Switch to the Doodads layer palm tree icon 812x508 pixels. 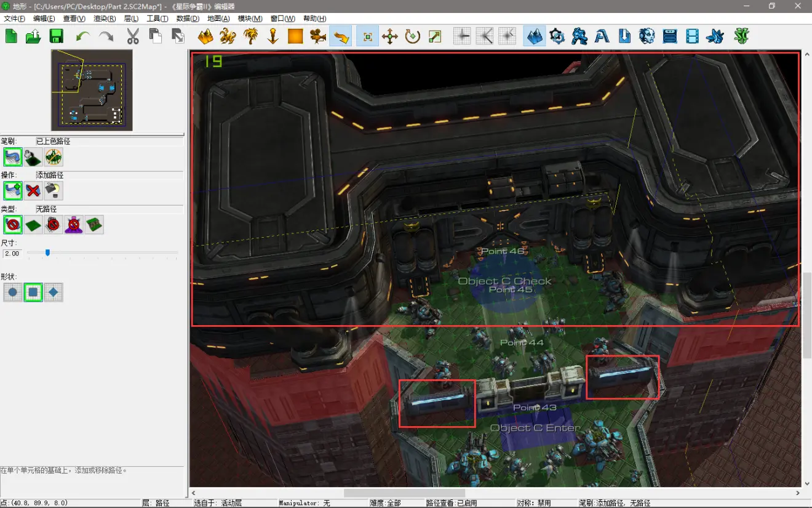tap(250, 36)
